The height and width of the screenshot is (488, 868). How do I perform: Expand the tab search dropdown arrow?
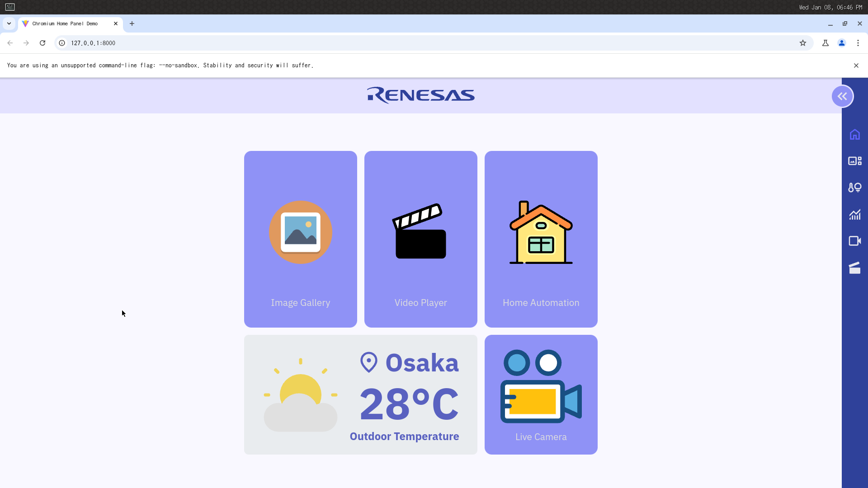tap(9, 23)
